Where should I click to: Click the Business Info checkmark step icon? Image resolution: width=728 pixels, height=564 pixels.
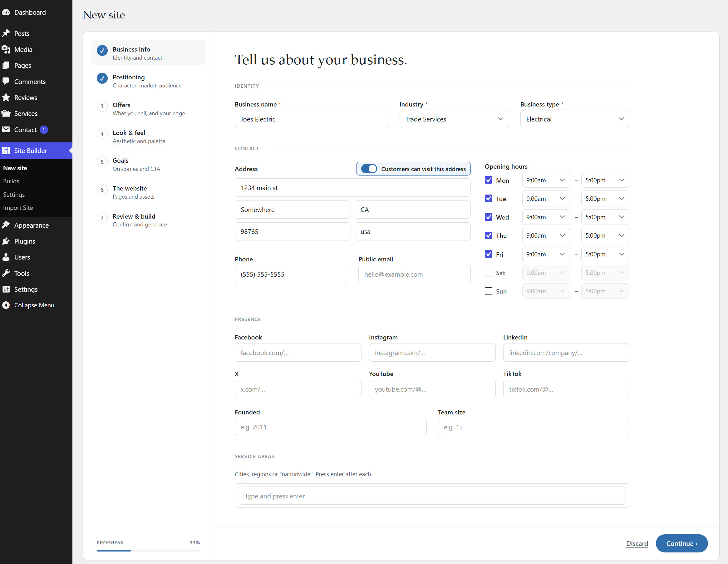click(x=102, y=50)
